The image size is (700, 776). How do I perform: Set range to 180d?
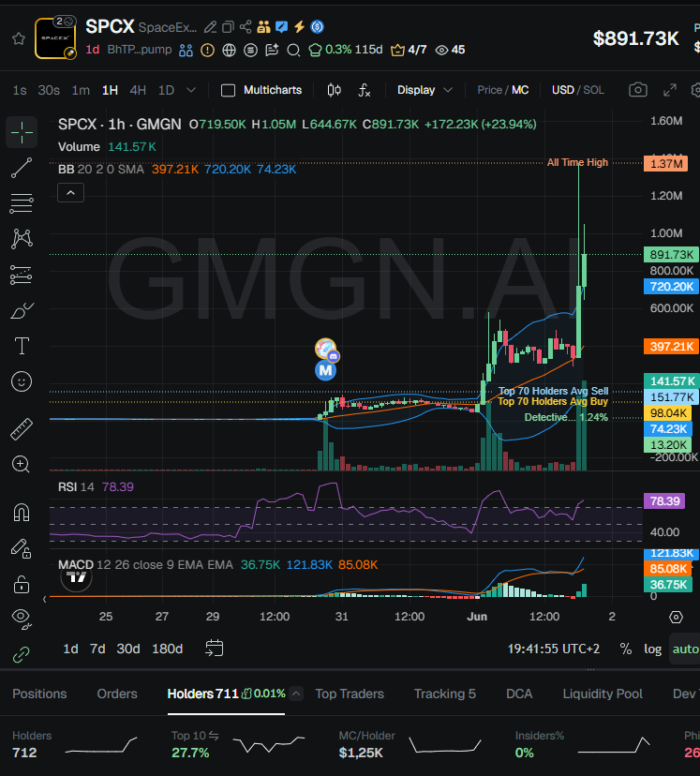click(x=167, y=649)
